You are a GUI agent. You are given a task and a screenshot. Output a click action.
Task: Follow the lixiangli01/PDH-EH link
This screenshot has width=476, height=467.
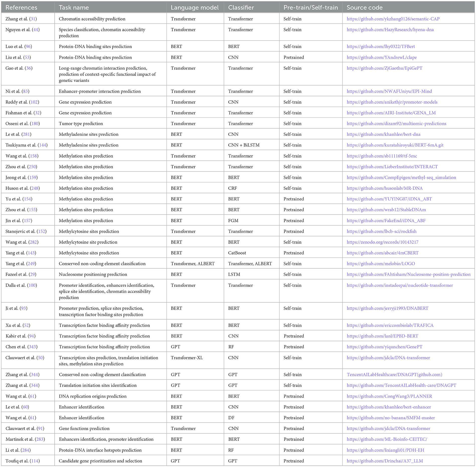click(385, 450)
